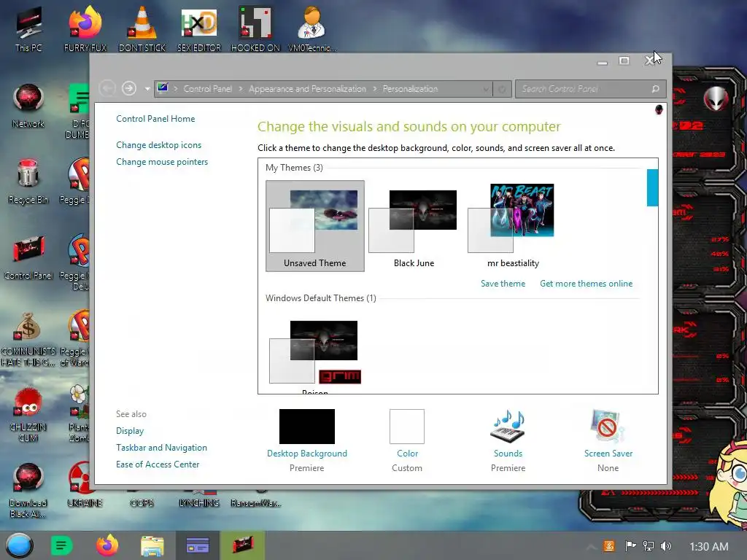The height and width of the screenshot is (560, 747).
Task: Open the green notes app on the taskbar
Action: tap(61, 545)
